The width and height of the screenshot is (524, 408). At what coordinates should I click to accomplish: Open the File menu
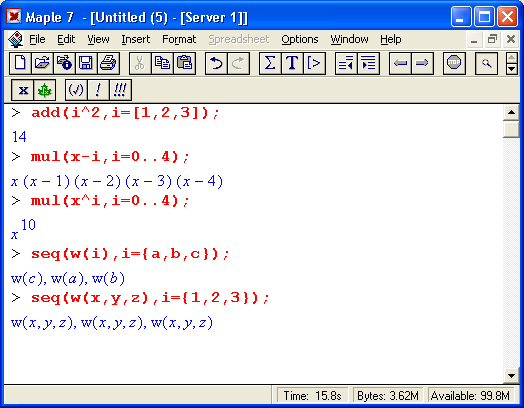tap(37, 39)
